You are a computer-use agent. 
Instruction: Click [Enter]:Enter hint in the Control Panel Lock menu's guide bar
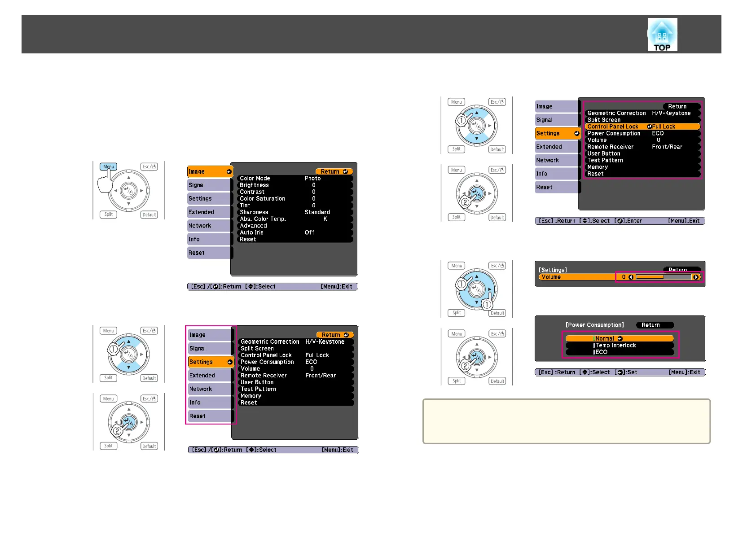pos(628,221)
